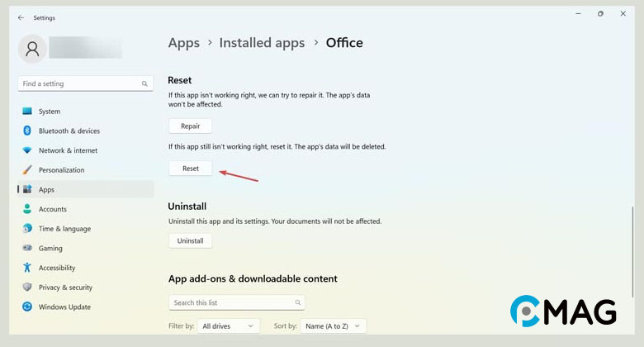Click the back arrow in title bar
Viewport: 644px width, 347px height.
(x=21, y=17)
